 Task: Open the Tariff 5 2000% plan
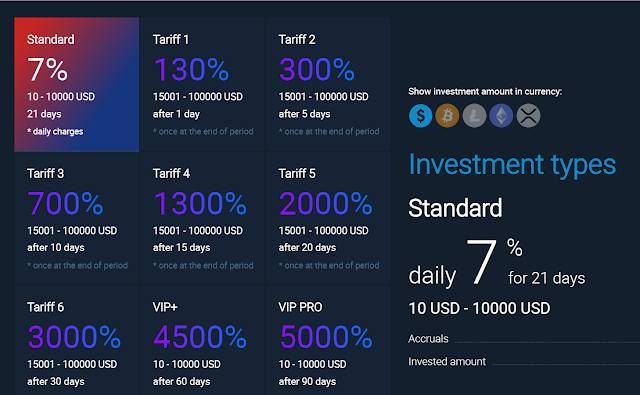[328, 218]
